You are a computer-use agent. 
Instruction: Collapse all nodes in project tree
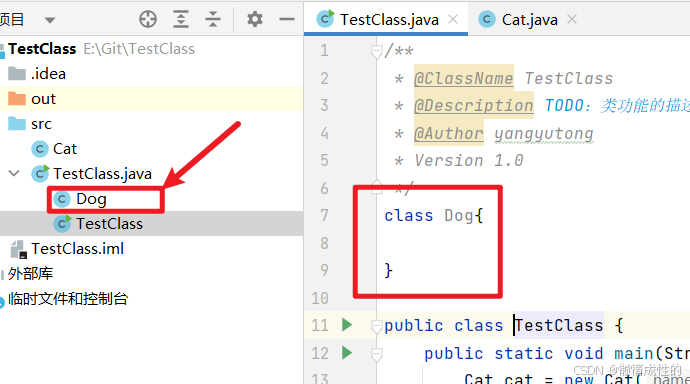pos(213,19)
